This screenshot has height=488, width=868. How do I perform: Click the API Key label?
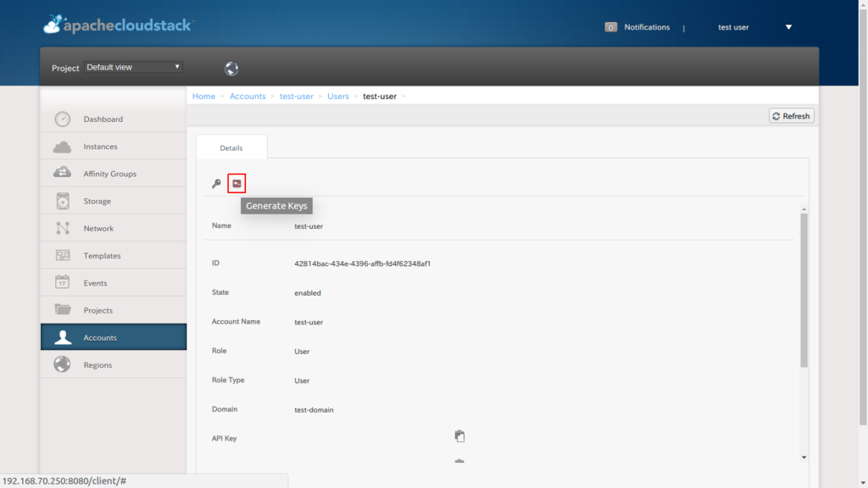coord(224,438)
